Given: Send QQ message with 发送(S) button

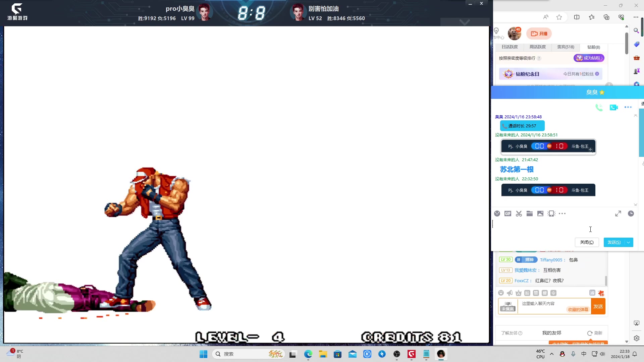Looking at the screenshot, I should [614, 242].
